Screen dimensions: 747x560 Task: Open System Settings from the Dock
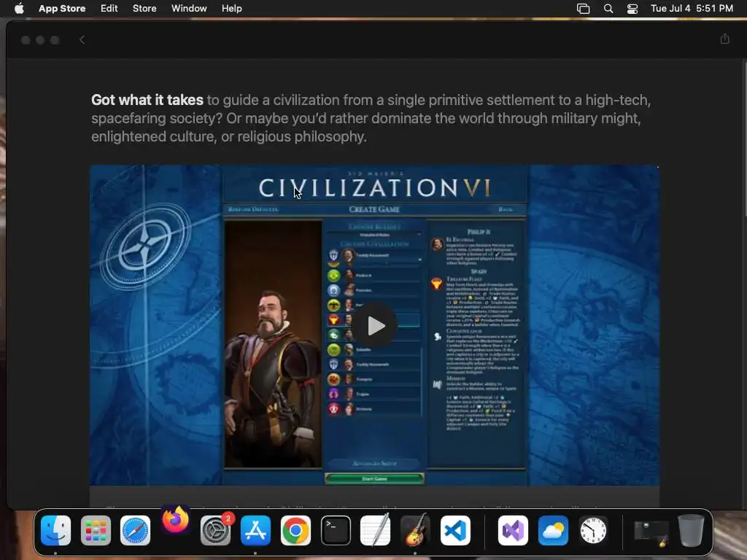point(215,530)
